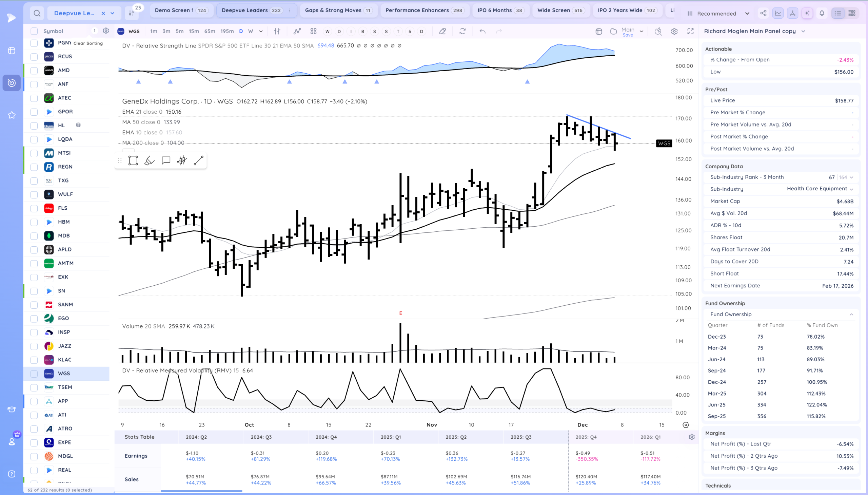Toggle the select-all Symbol checkbox

34,31
